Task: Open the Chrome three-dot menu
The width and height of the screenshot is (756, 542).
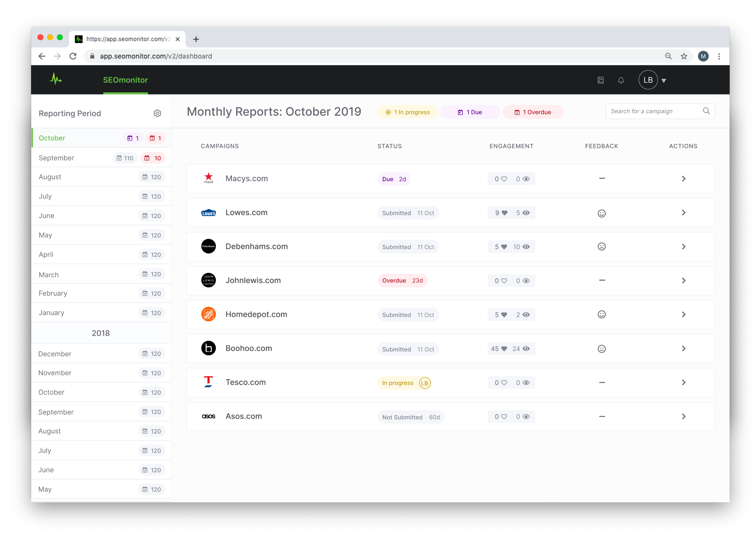Action: [719, 56]
